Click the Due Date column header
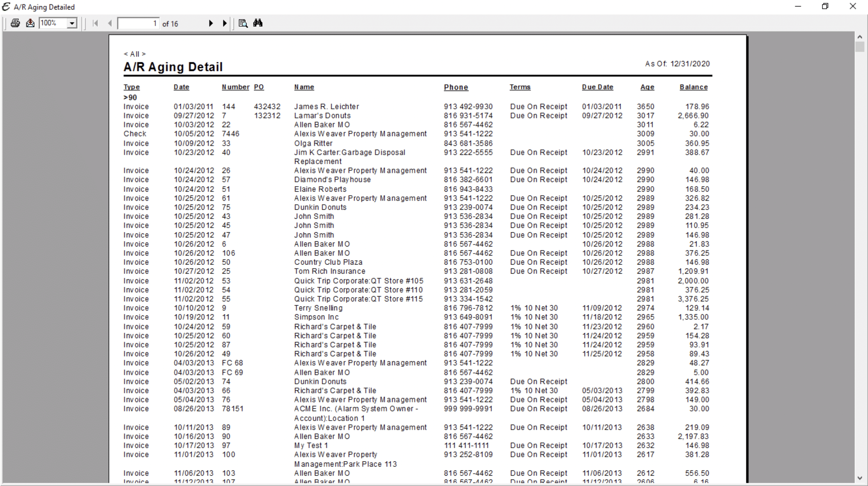868x486 pixels. point(597,87)
